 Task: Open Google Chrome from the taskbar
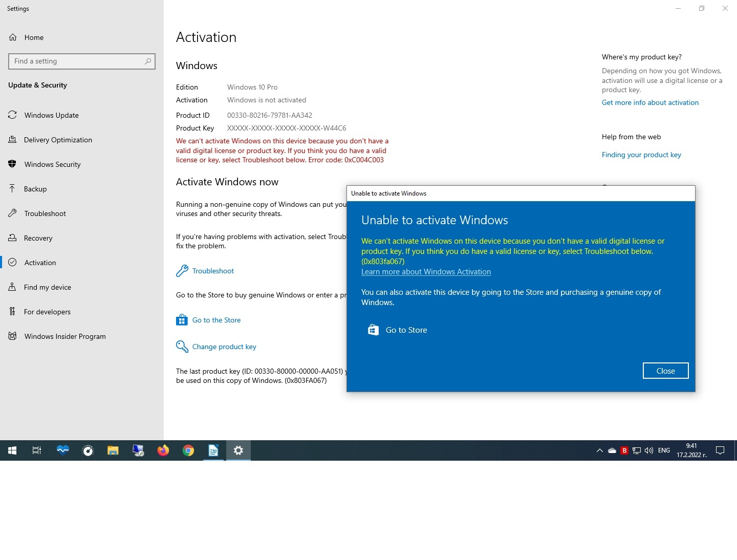188,450
